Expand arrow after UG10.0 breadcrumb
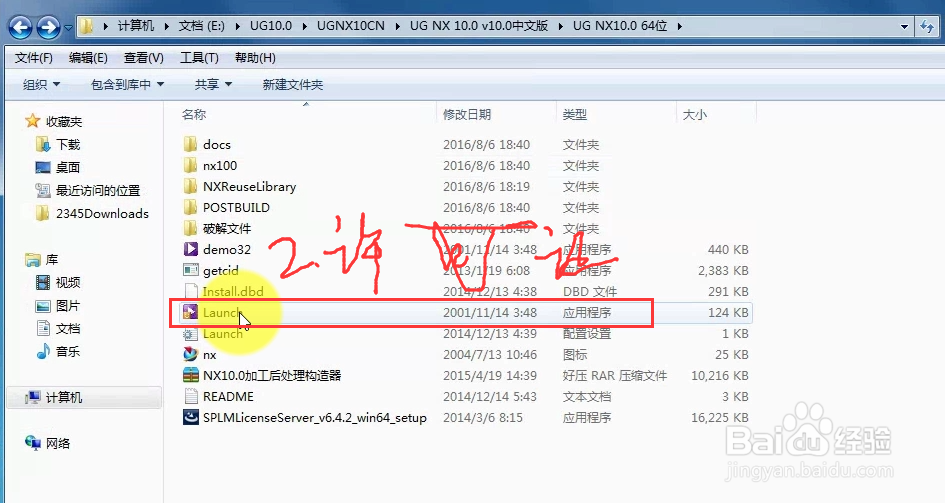Viewport: 945px width, 503px height. tap(304, 27)
